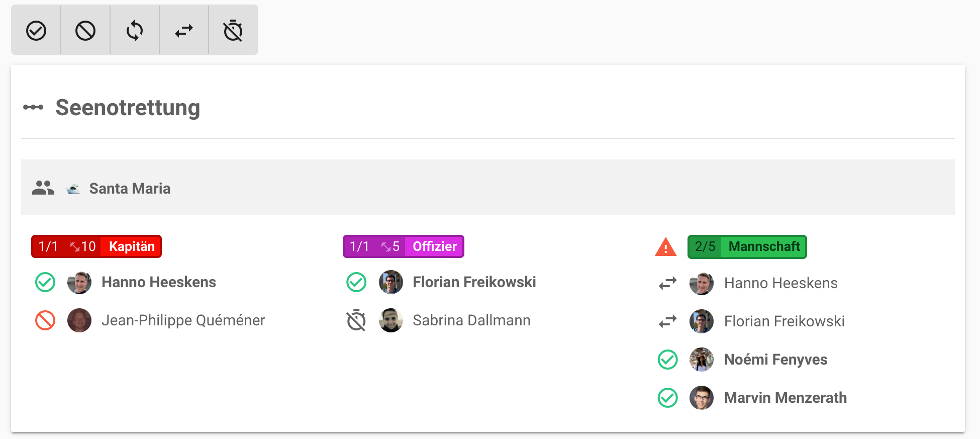Click the timeline icon beside Seenotrettung
The image size is (980, 439).
click(x=33, y=107)
